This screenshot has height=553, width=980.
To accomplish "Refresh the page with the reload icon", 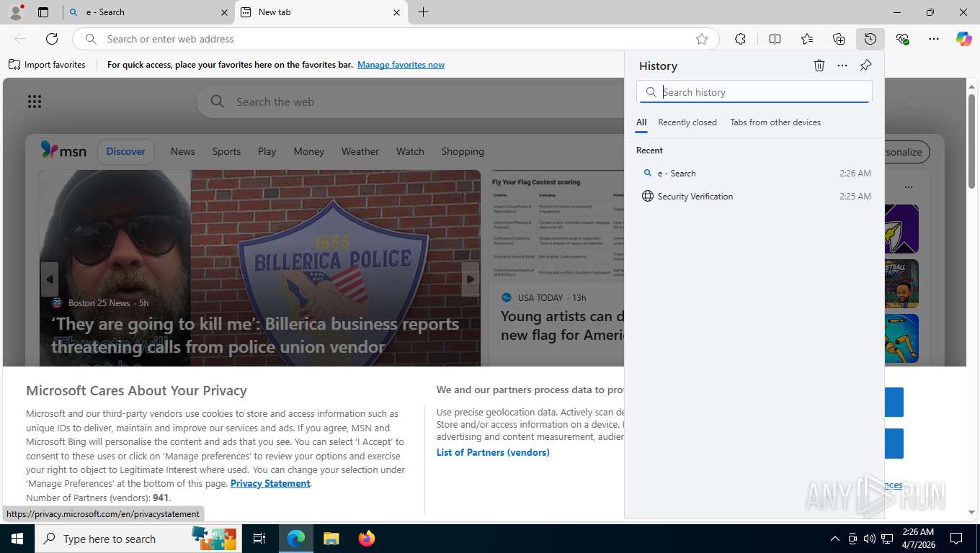I will tap(52, 39).
